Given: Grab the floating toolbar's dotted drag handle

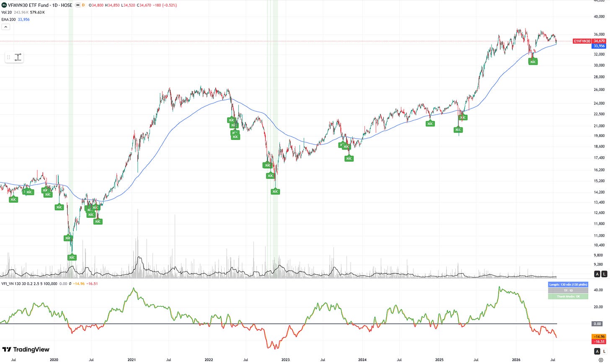Looking at the screenshot, I should click(8, 57).
